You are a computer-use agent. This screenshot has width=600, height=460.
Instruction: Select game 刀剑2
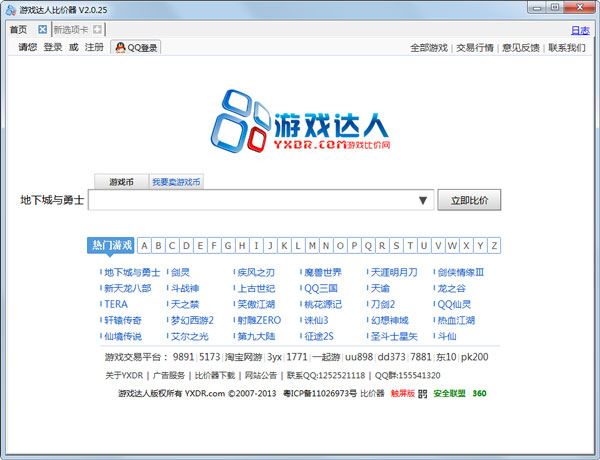coord(383,304)
